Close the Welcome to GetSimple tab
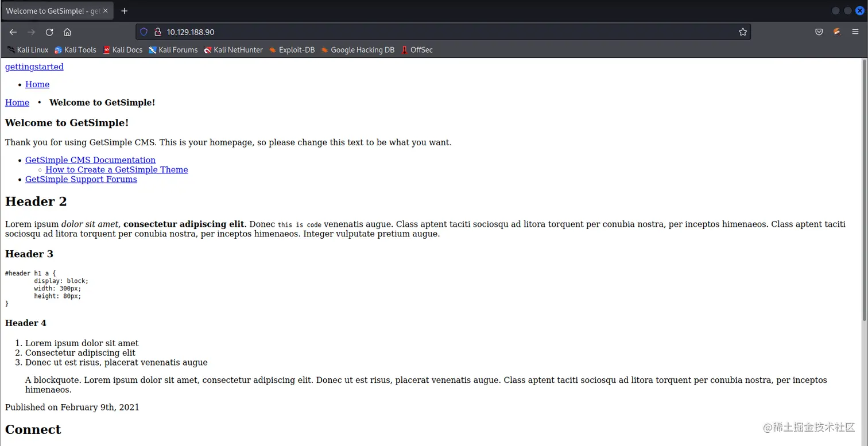Viewport: 868px width, 446px height. [105, 11]
